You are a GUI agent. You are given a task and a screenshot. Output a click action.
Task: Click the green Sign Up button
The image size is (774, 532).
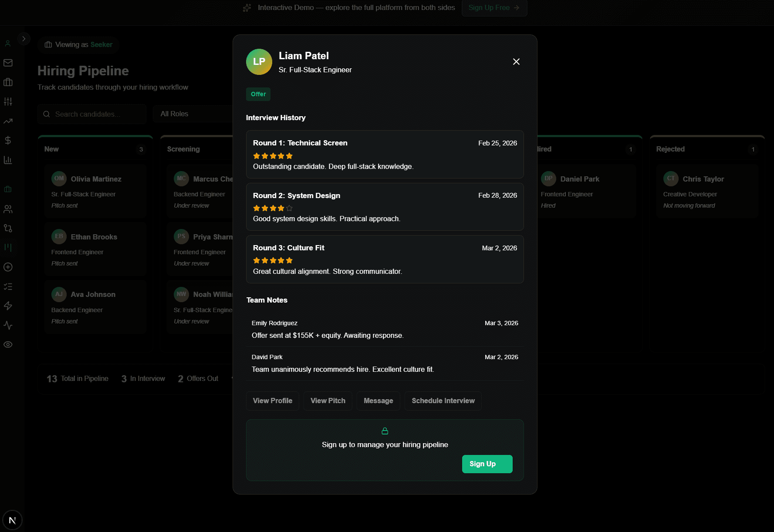[x=487, y=464]
